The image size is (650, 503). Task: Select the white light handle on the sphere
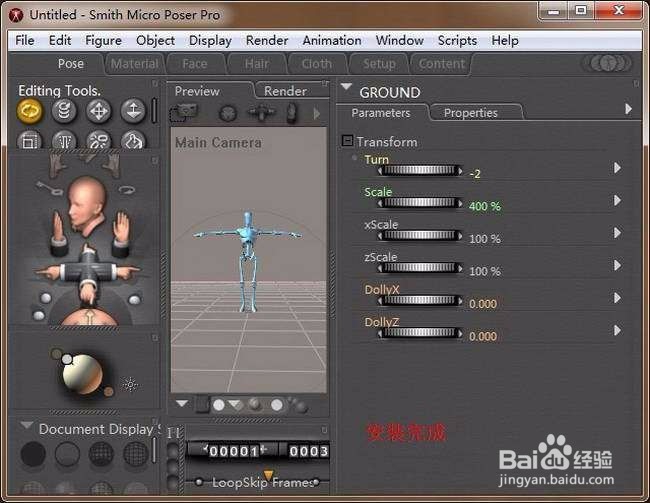67,359
